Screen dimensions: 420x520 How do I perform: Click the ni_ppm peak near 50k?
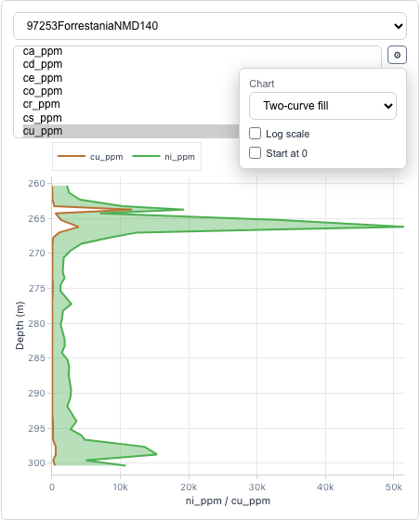pos(401,227)
